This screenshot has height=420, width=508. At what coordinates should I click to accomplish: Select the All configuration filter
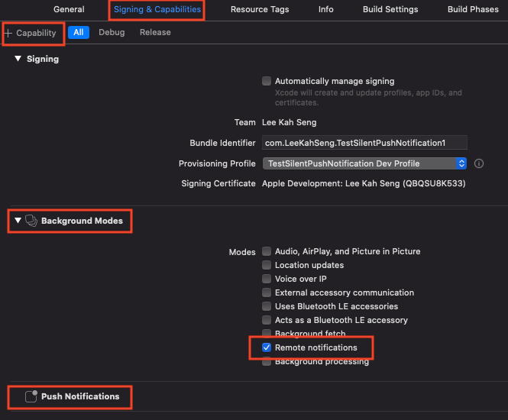(x=79, y=32)
